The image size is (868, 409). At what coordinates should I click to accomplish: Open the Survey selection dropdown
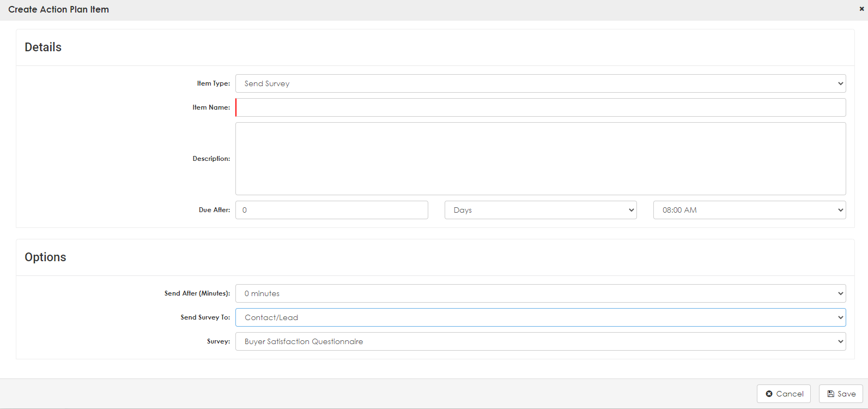540,341
